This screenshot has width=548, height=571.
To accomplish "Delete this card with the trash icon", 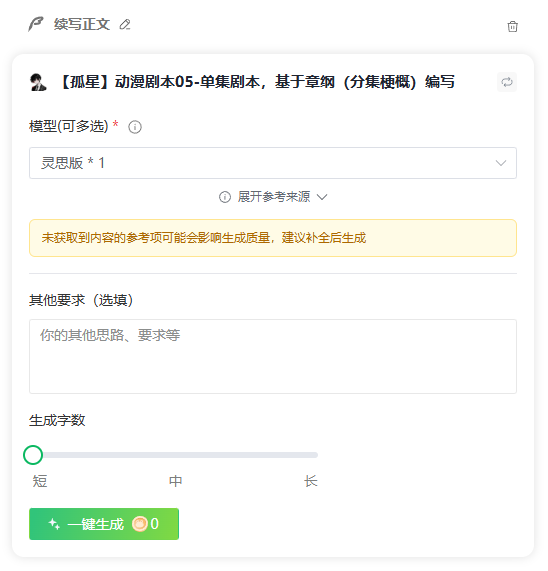I will click(x=512, y=26).
